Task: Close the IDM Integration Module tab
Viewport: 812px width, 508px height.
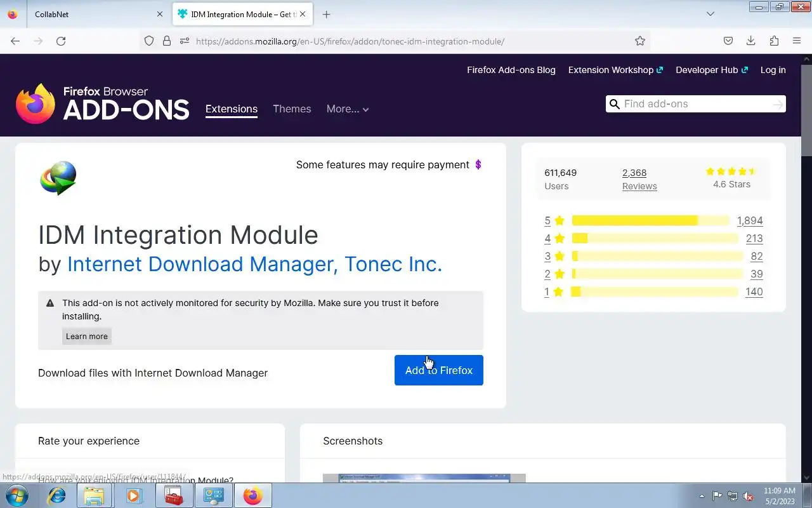Action: 303,14
